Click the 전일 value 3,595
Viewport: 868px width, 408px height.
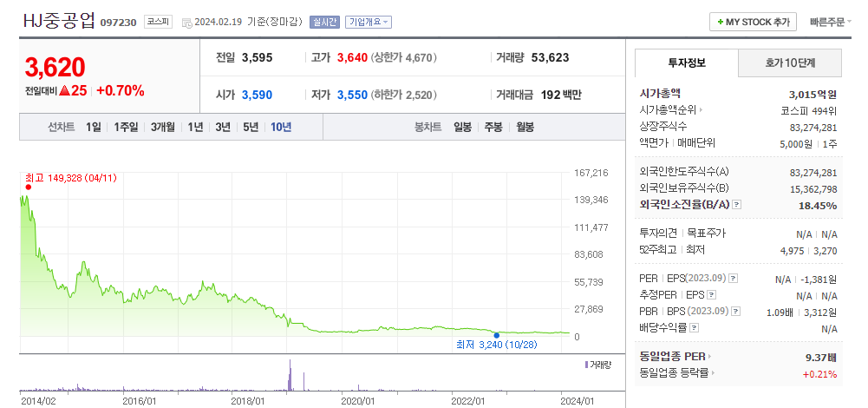pos(257,57)
